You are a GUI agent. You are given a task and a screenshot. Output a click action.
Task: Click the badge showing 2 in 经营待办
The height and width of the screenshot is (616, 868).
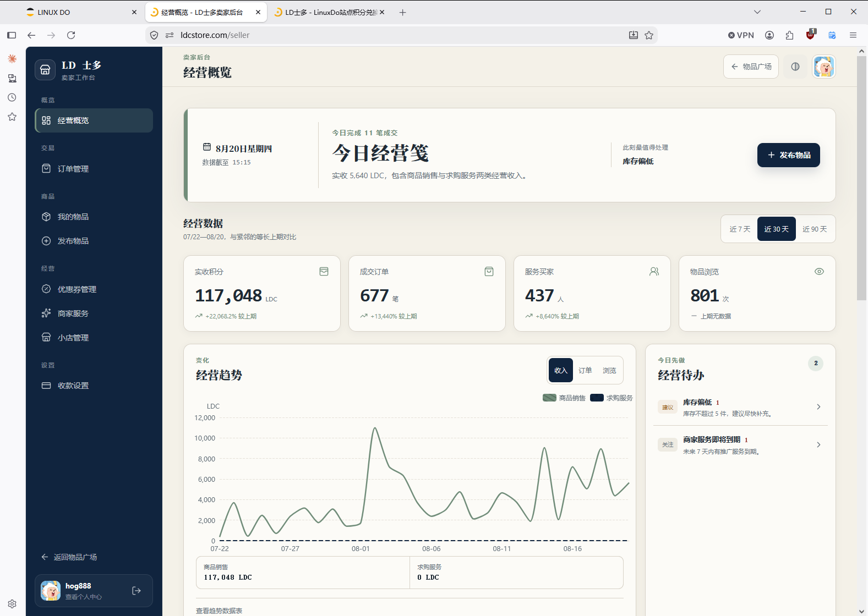coord(816,363)
